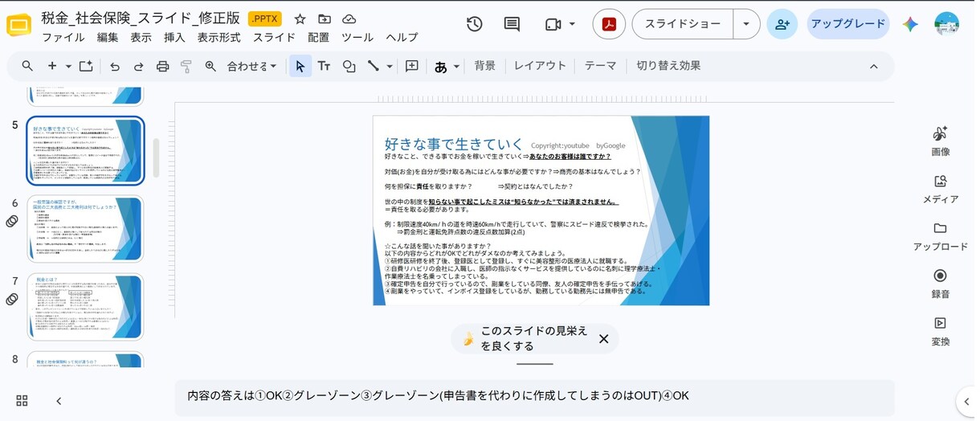This screenshot has width=980, height=421.
Task: Select slide 6 thumbnail
Action: coord(85,228)
